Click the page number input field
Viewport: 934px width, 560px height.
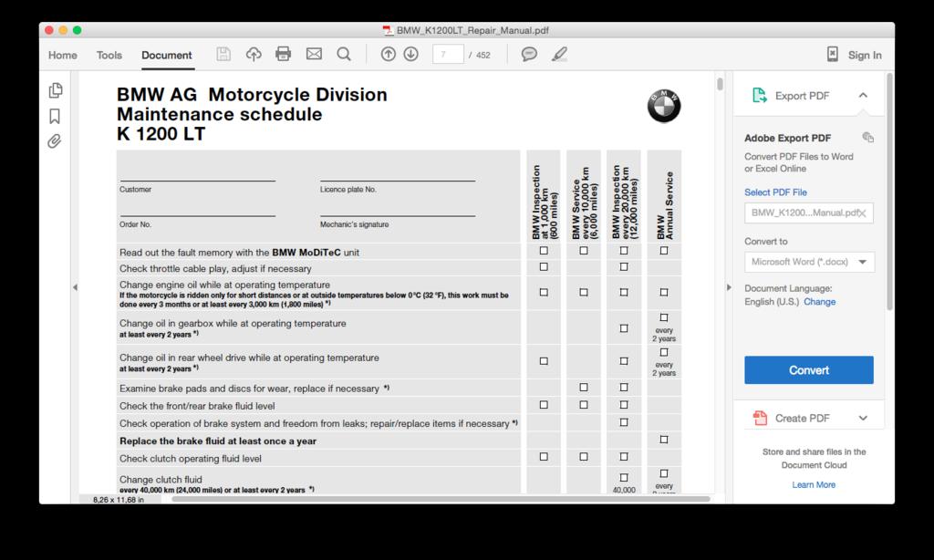(447, 55)
